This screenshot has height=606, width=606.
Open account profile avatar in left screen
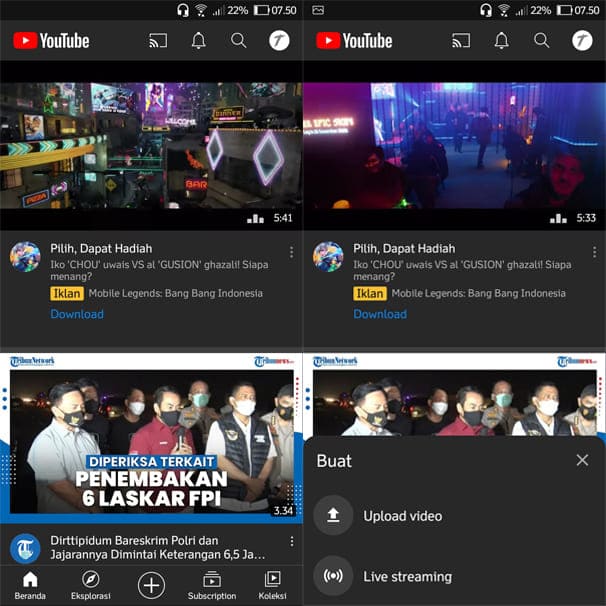point(279,41)
